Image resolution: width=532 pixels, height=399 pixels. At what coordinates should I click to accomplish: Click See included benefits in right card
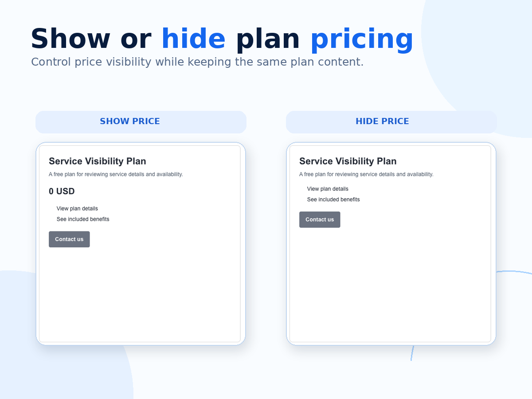point(333,199)
